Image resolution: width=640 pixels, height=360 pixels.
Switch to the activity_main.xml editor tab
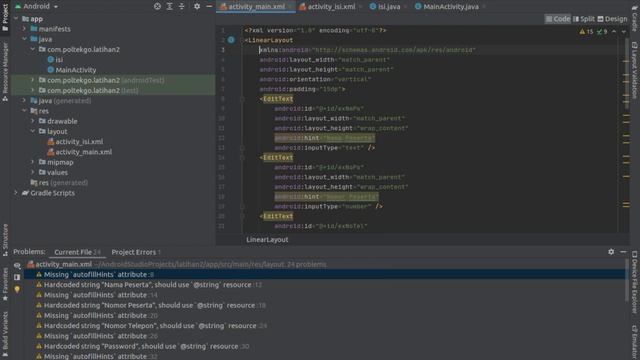click(256, 7)
